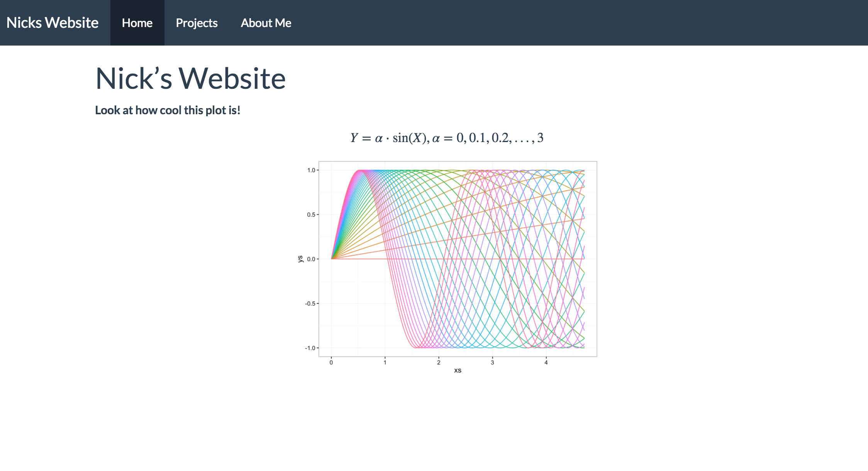Click the 'Look at how cool' subtitle
The image size is (868, 471).
point(168,110)
